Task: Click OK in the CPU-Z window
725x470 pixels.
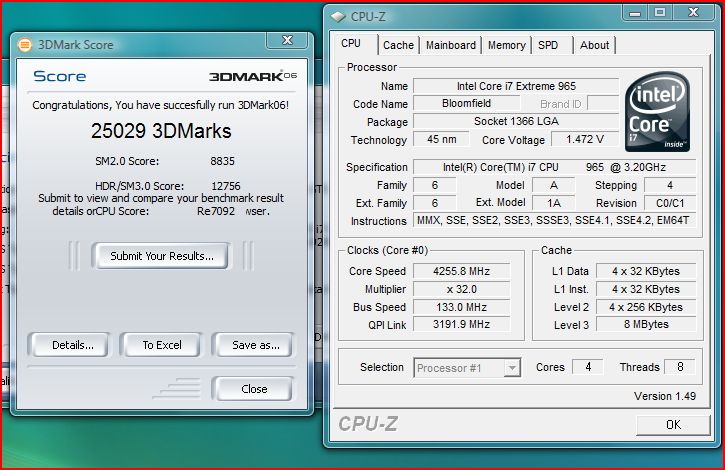Action: pos(673,425)
